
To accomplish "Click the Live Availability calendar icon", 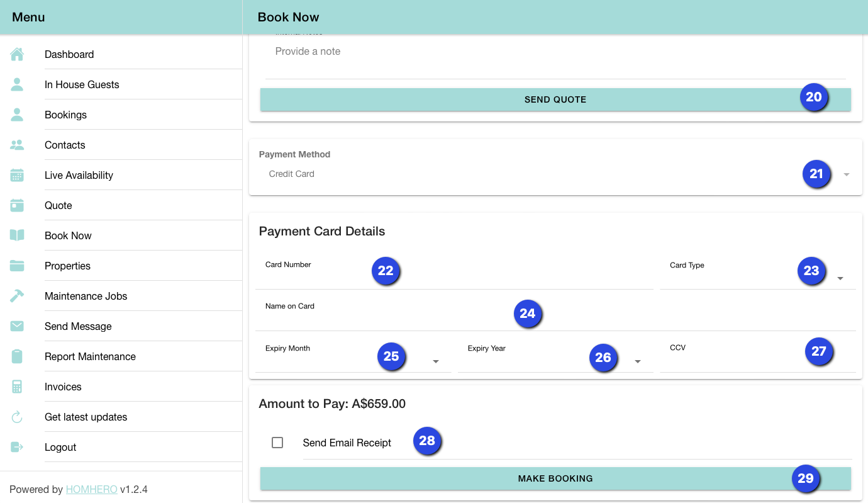I will pos(17,175).
